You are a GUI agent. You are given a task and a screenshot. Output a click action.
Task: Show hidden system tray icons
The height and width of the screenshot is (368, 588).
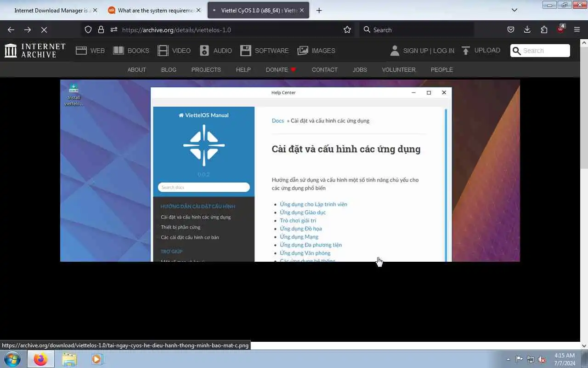[508, 359]
